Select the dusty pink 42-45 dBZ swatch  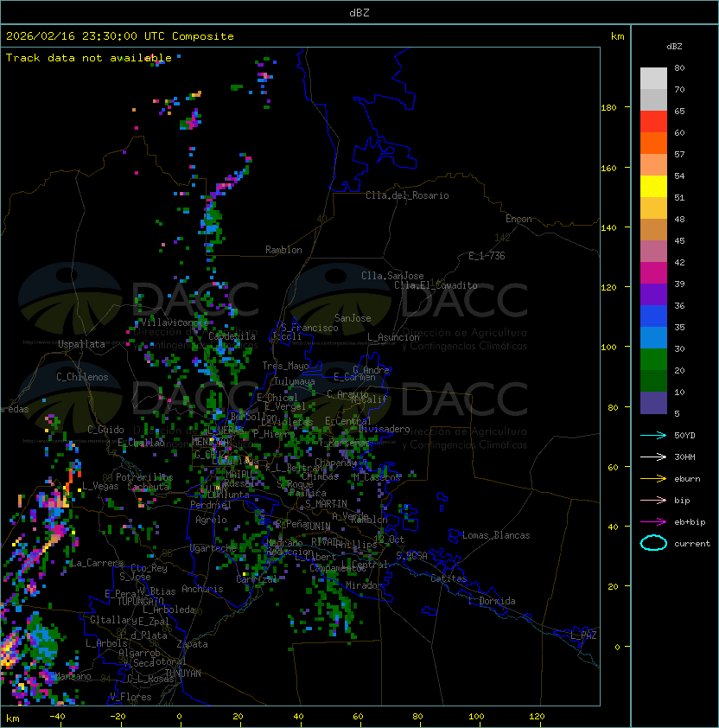[x=653, y=252]
